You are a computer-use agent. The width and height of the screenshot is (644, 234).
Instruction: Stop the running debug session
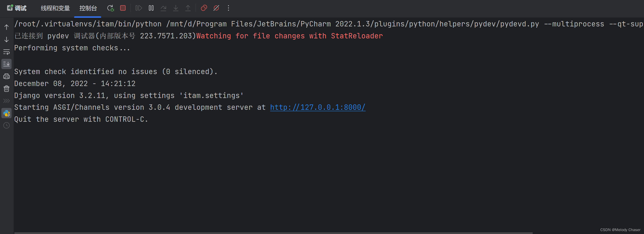pos(123,8)
